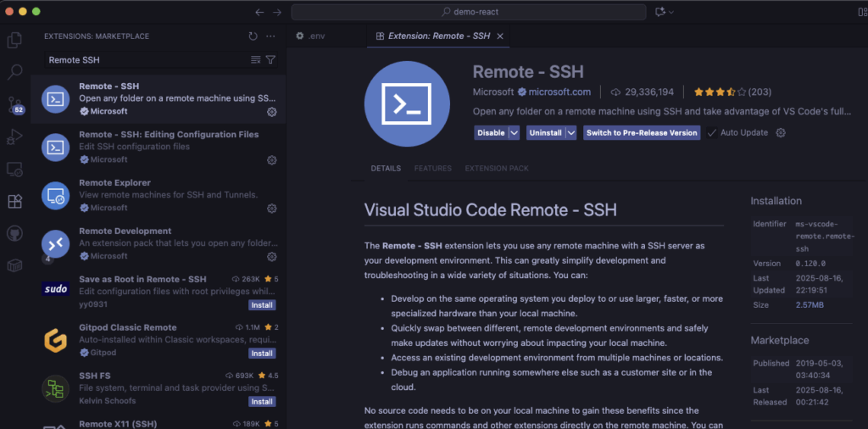The height and width of the screenshot is (429, 868).
Task: Open Source Control view with 52 badge
Action: click(14, 104)
